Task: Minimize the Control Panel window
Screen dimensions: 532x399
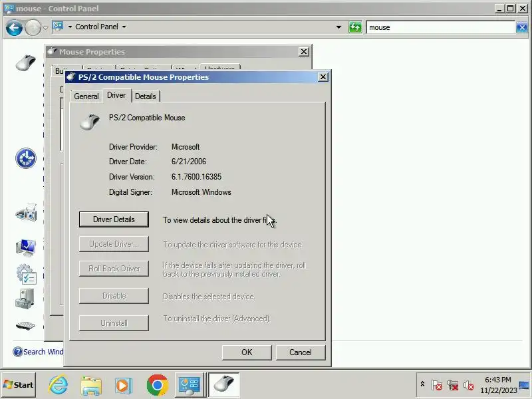Action: pos(499,9)
